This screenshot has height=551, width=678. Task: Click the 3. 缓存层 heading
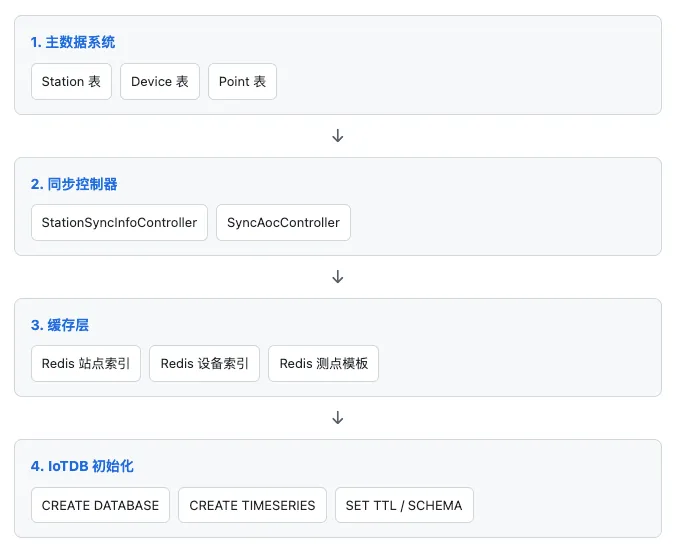60,325
